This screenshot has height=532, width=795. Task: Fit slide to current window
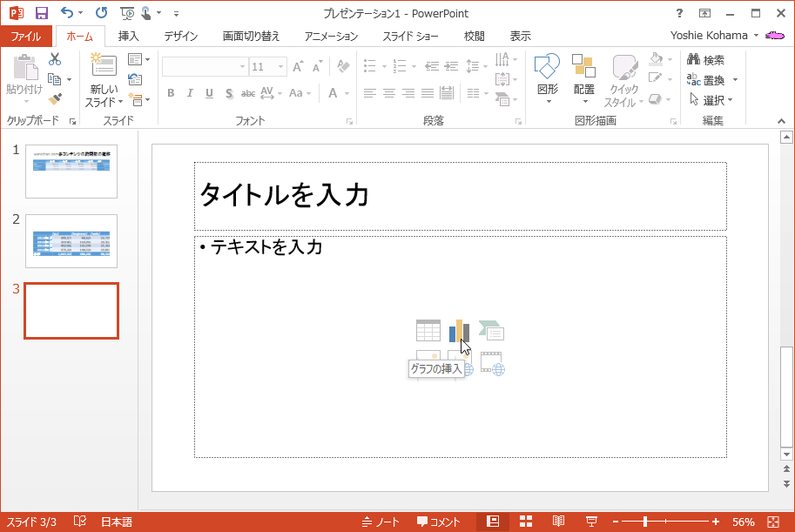click(x=771, y=522)
